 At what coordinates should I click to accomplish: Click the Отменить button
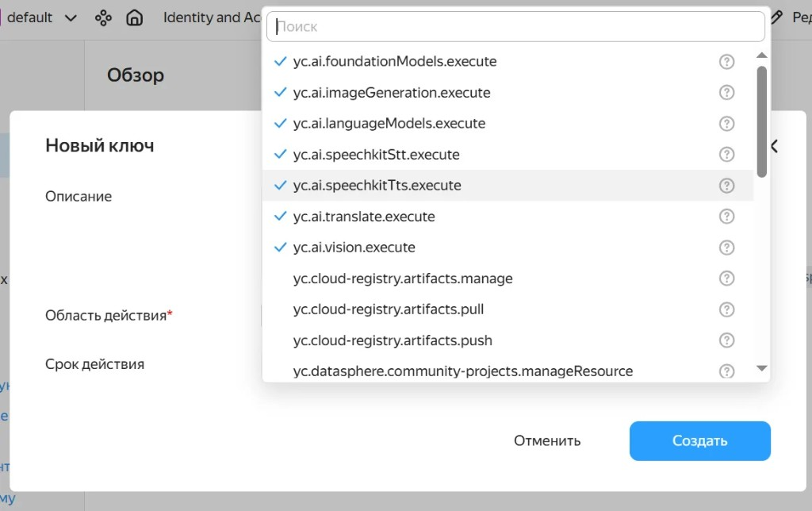[x=547, y=440]
